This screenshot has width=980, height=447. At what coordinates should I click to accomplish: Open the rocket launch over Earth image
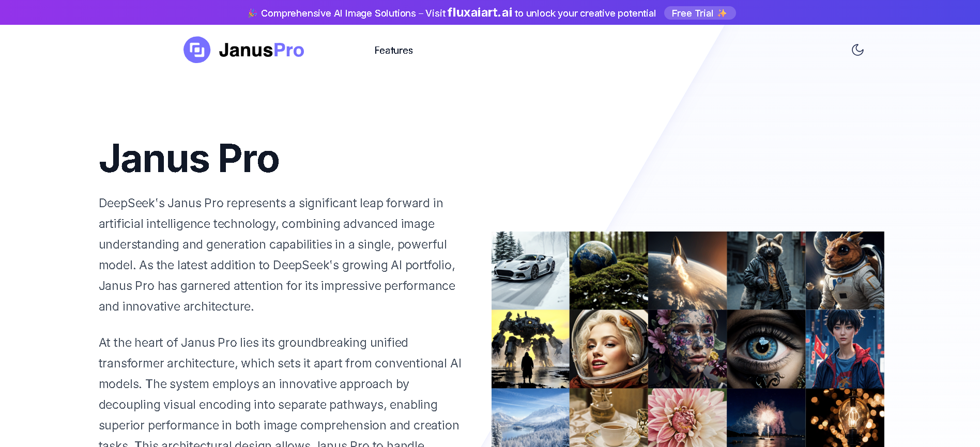pyautogui.click(x=687, y=270)
